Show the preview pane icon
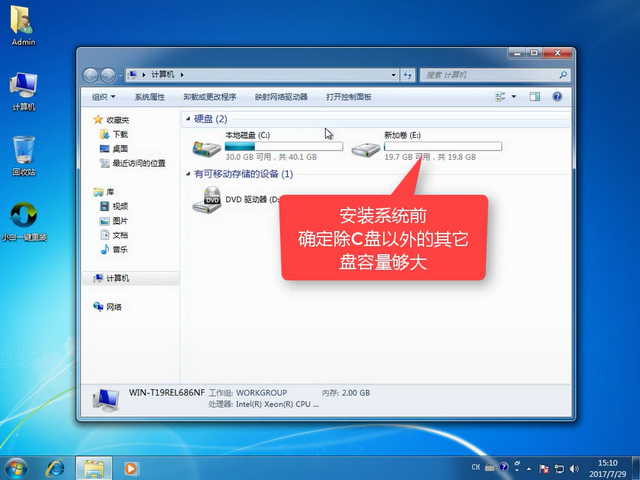This screenshot has width=640, height=480. 534,97
